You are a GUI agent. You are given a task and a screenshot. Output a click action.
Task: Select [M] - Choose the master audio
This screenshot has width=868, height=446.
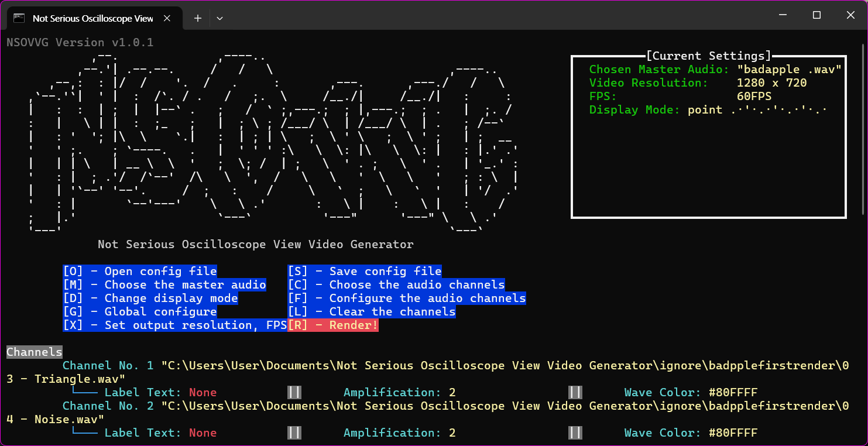pos(164,285)
